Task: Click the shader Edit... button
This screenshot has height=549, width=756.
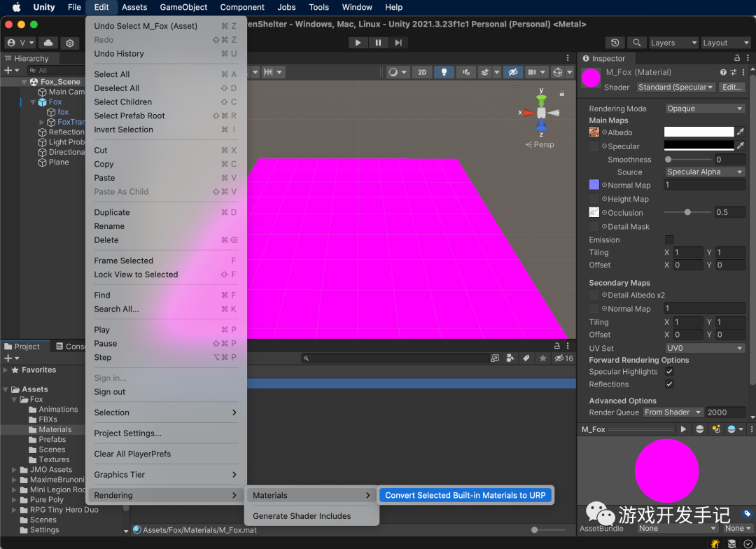Action: click(731, 88)
